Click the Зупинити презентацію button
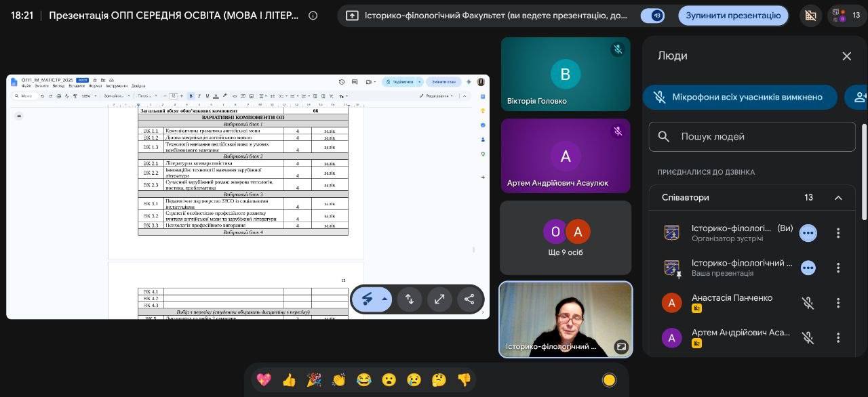Viewport: 868px width, 397px height. [x=733, y=16]
